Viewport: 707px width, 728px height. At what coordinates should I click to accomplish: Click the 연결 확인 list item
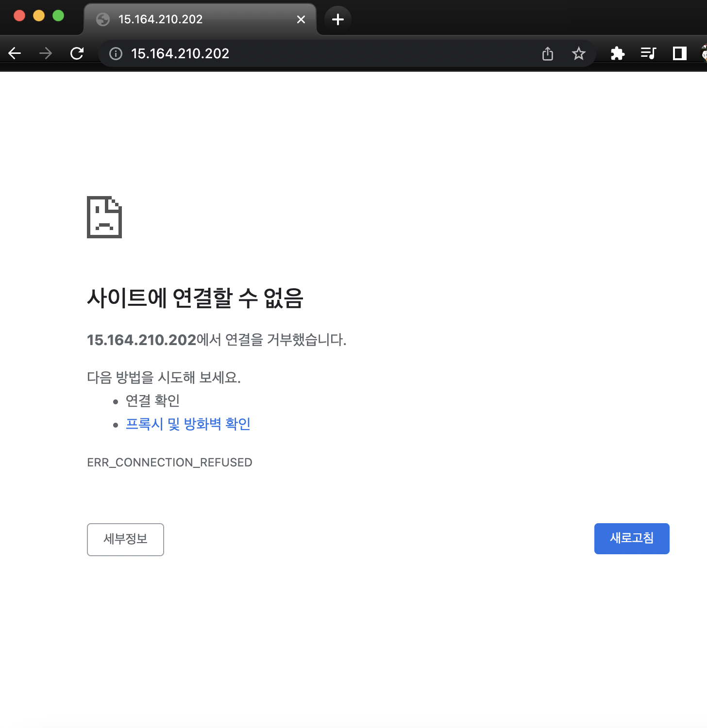point(152,401)
